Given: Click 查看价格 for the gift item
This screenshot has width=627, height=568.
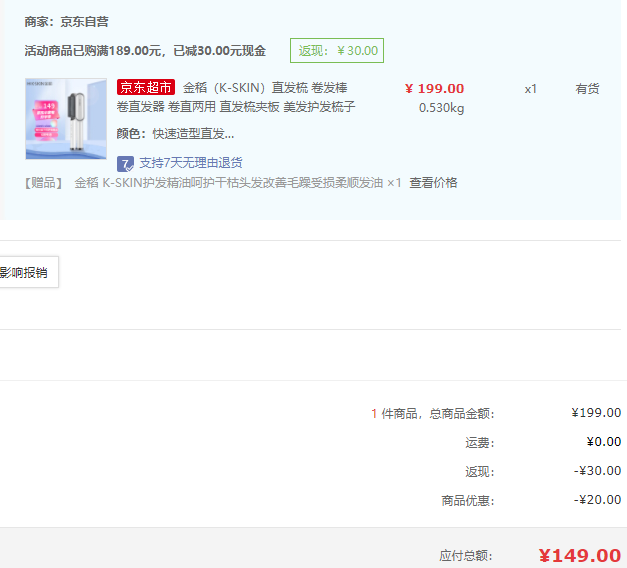Looking at the screenshot, I should click(x=433, y=183).
